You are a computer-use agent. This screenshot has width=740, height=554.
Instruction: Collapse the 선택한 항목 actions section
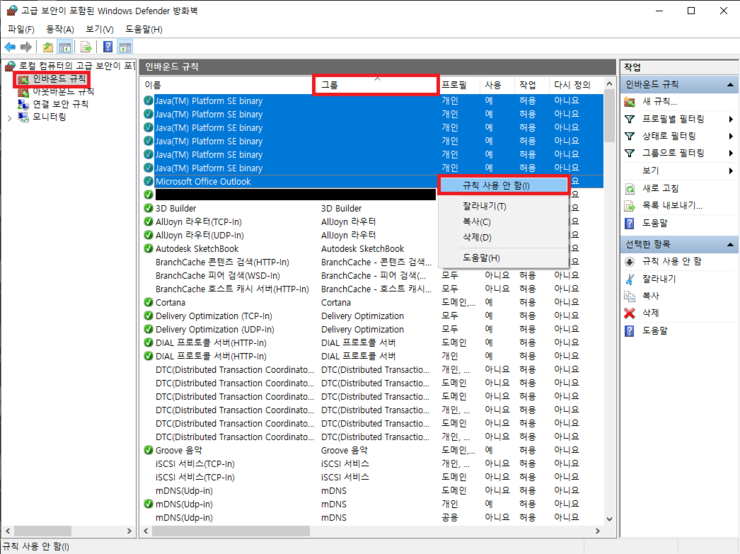(x=732, y=244)
